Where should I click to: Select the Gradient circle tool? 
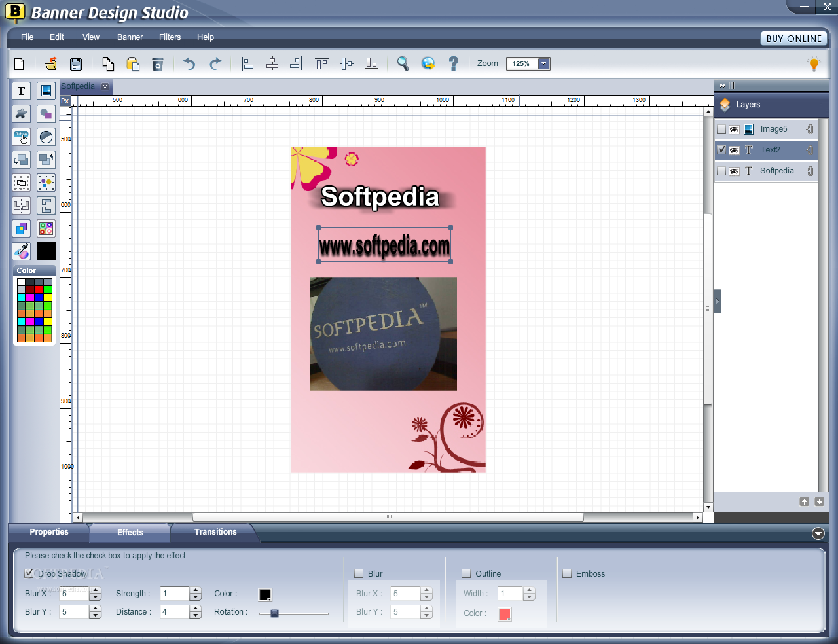point(46,137)
